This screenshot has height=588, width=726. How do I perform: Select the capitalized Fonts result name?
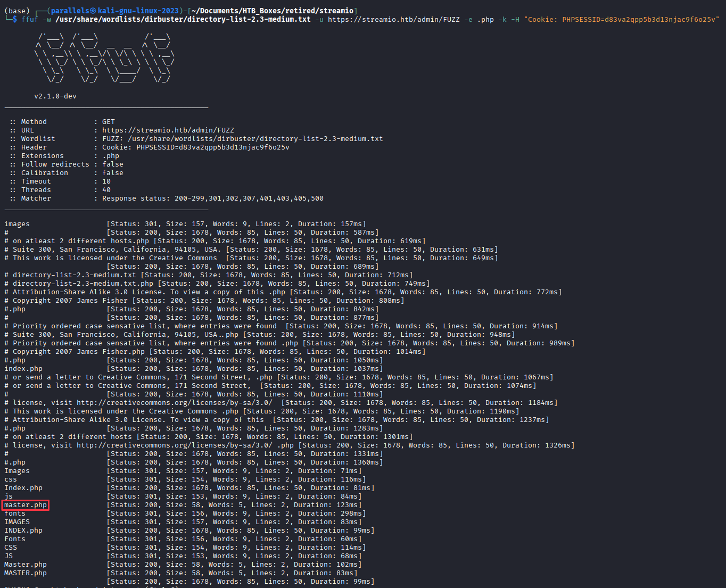point(15,539)
